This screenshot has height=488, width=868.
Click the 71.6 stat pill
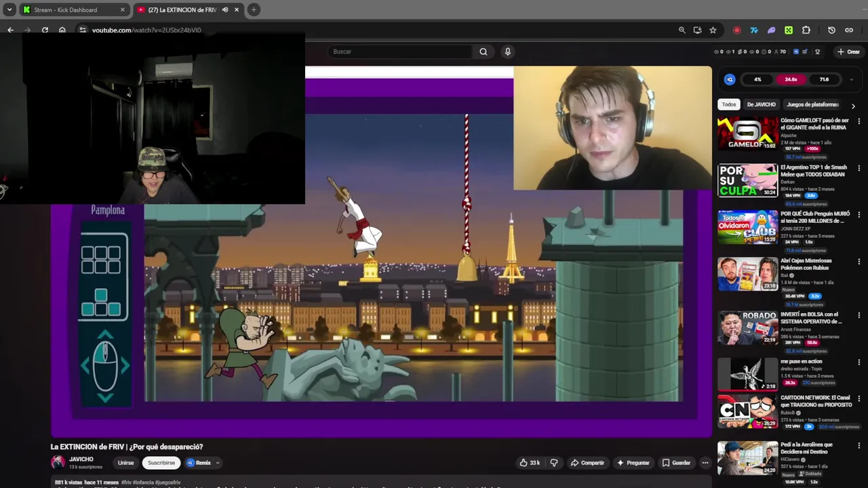point(824,79)
